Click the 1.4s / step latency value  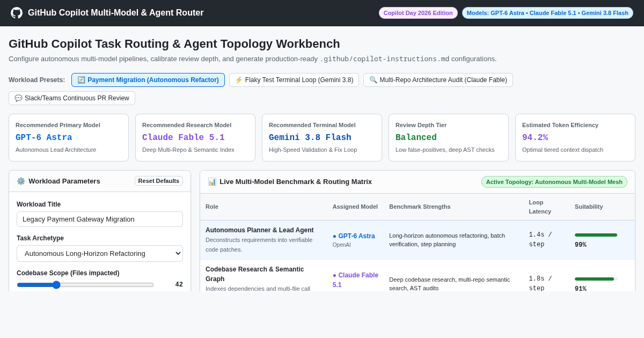540,240
